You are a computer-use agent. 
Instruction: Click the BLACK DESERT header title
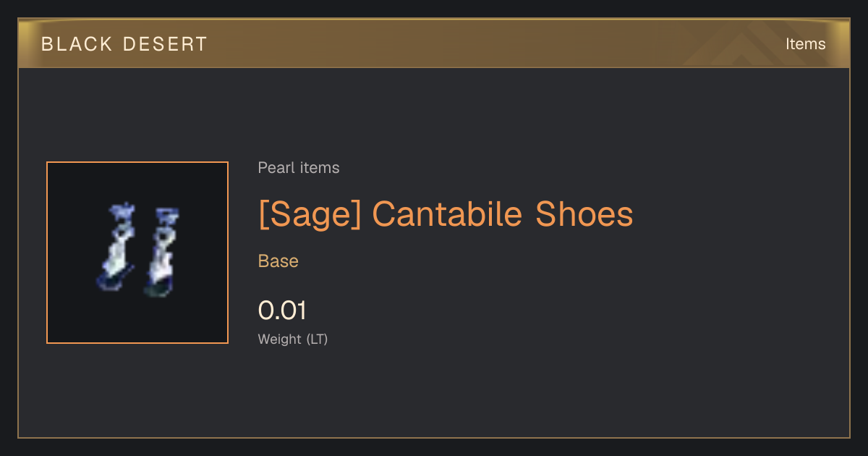click(x=124, y=44)
